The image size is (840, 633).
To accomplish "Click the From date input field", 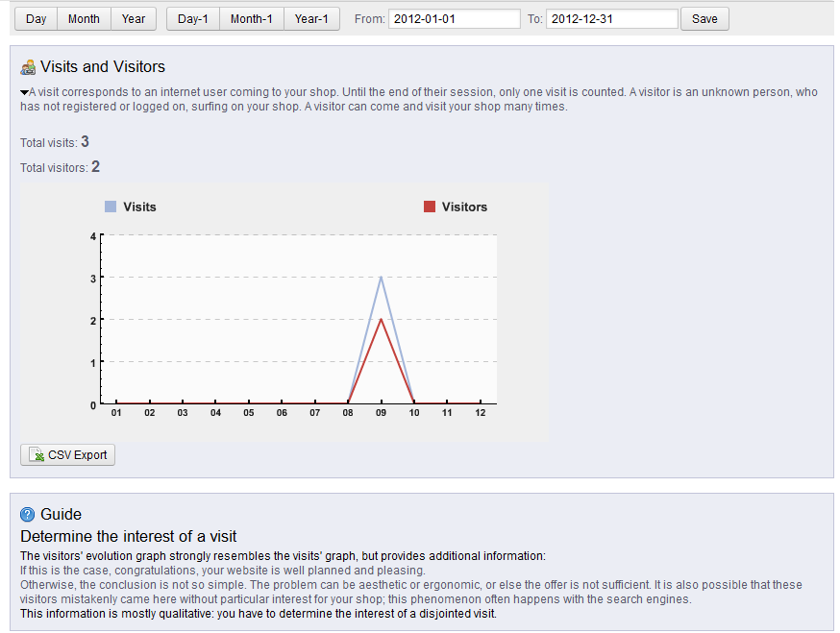I will pyautogui.click(x=455, y=19).
